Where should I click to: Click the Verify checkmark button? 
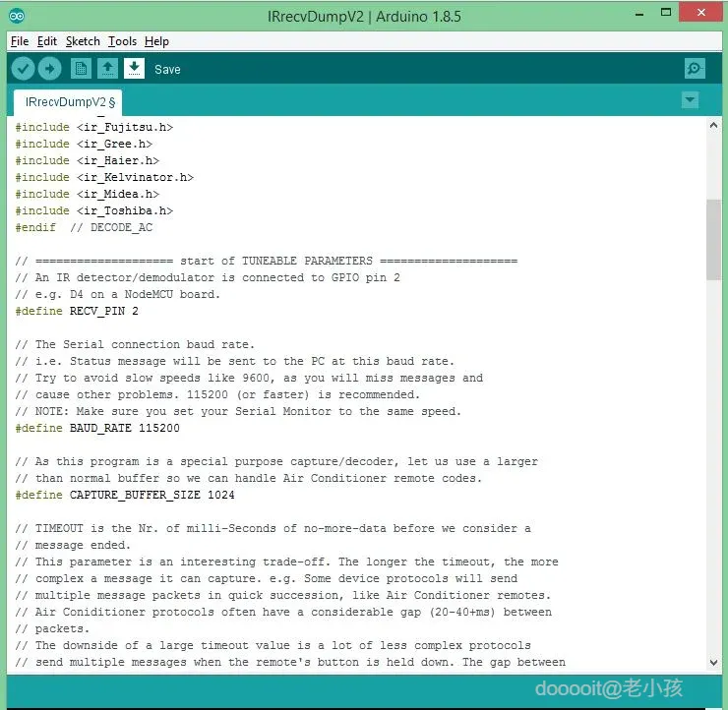(x=23, y=69)
